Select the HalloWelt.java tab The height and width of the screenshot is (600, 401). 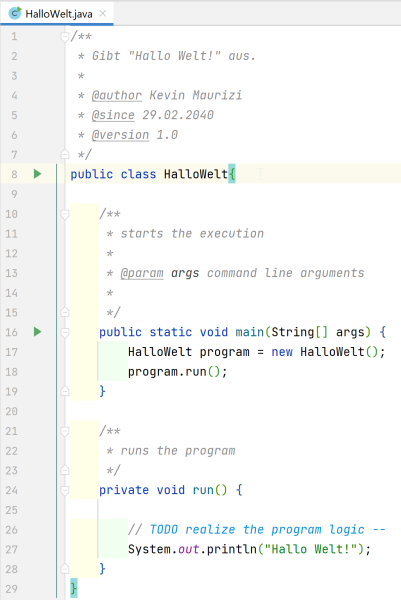57,13
